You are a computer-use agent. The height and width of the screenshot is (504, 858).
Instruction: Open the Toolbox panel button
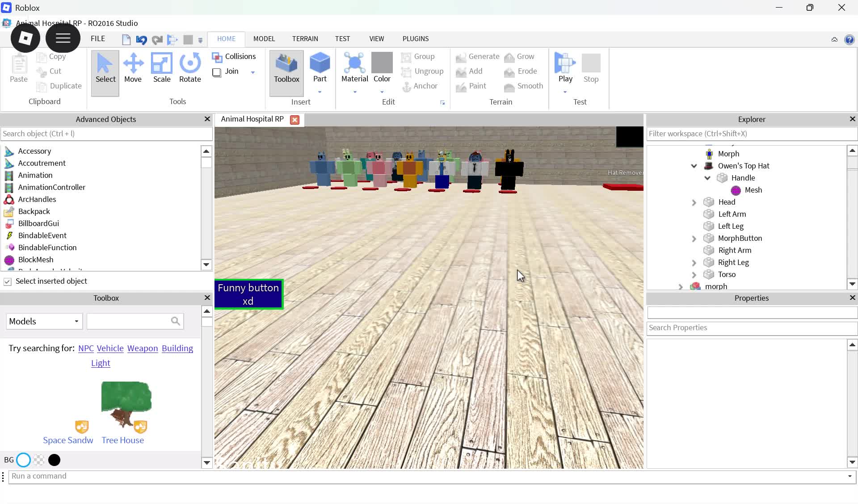click(286, 73)
